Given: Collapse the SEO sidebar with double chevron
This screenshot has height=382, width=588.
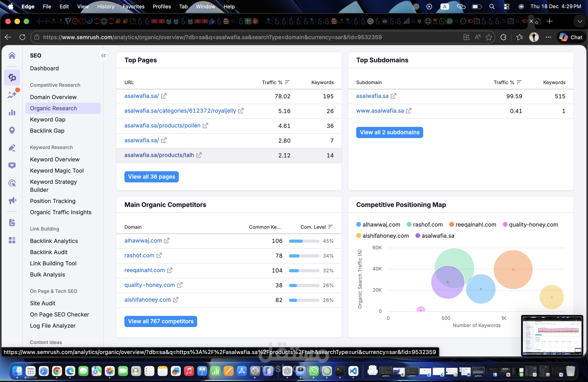Looking at the screenshot, I should (x=103, y=56).
